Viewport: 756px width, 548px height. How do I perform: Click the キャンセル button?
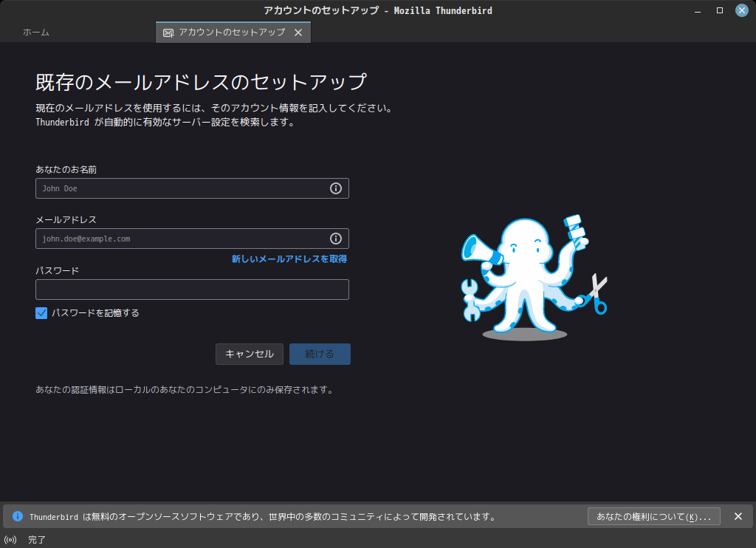point(250,354)
